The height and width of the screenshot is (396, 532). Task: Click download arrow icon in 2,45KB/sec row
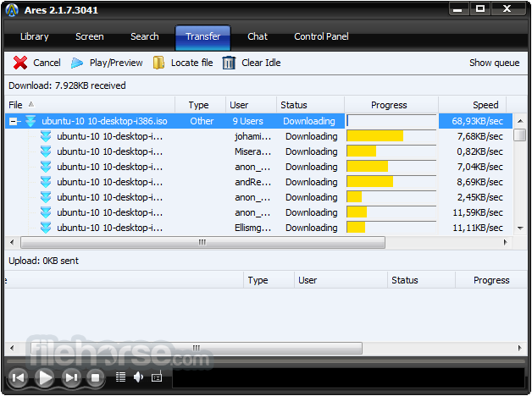[x=46, y=197]
